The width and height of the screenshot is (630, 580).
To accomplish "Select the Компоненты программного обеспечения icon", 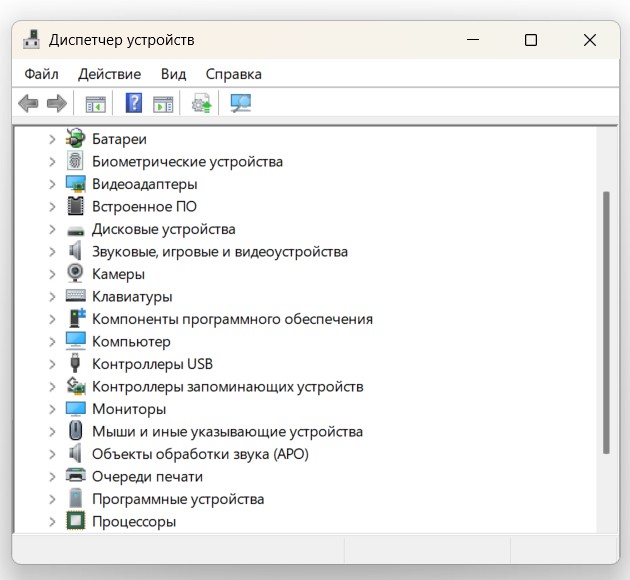I will click(x=77, y=318).
